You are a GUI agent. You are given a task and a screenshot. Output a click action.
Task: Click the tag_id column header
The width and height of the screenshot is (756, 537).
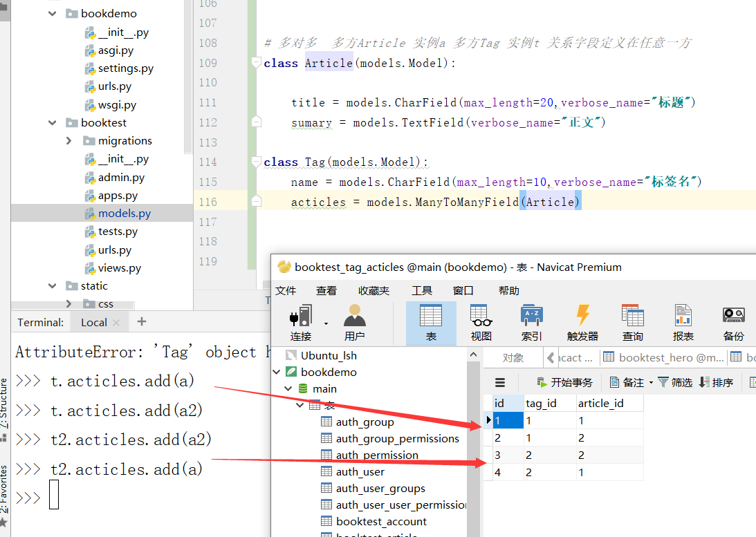(550, 403)
